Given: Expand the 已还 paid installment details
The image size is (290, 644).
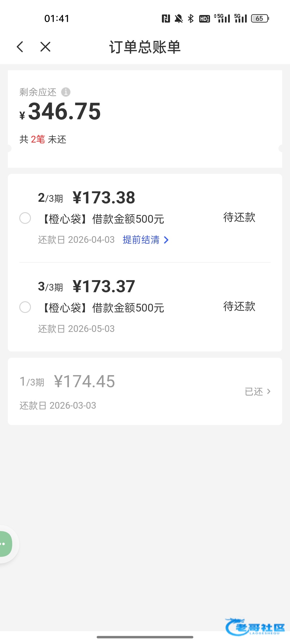Looking at the screenshot, I should pyautogui.click(x=258, y=391).
